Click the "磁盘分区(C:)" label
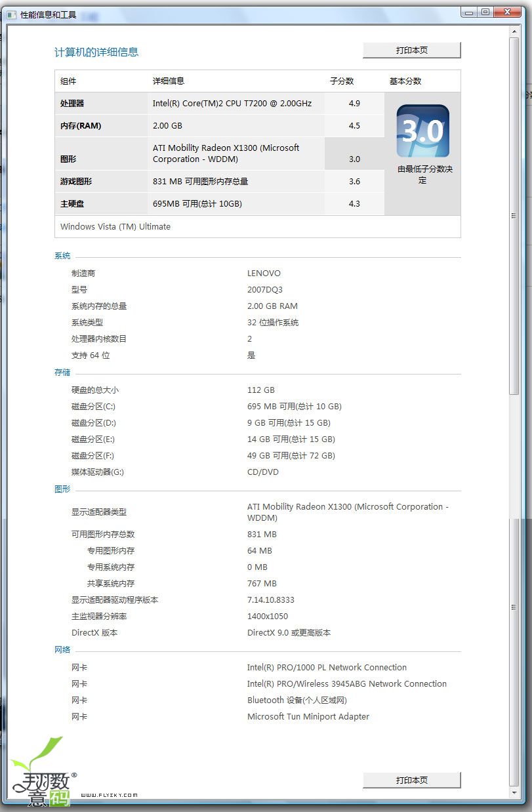Image resolution: width=532 pixels, height=812 pixels. (x=93, y=407)
